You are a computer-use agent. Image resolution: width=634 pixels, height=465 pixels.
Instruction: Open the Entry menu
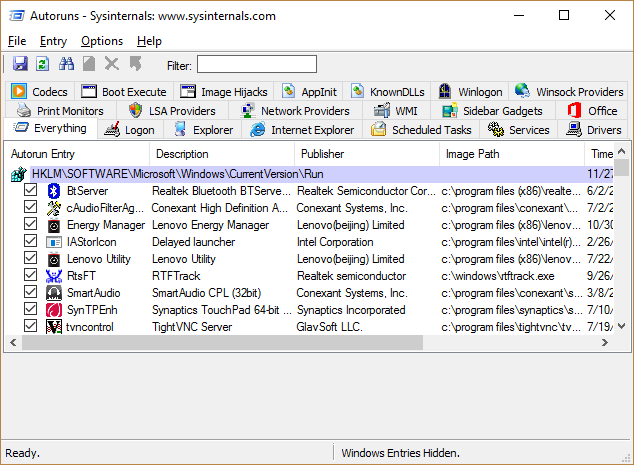(53, 41)
